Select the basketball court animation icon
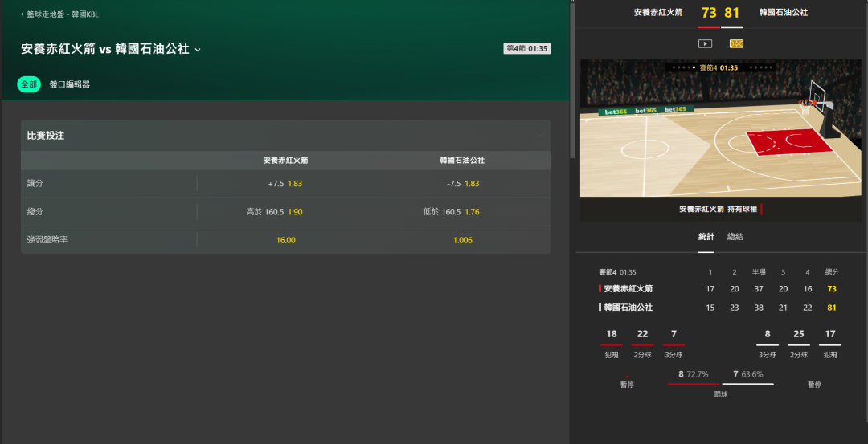Screen dimensions: 868x444 736,43
